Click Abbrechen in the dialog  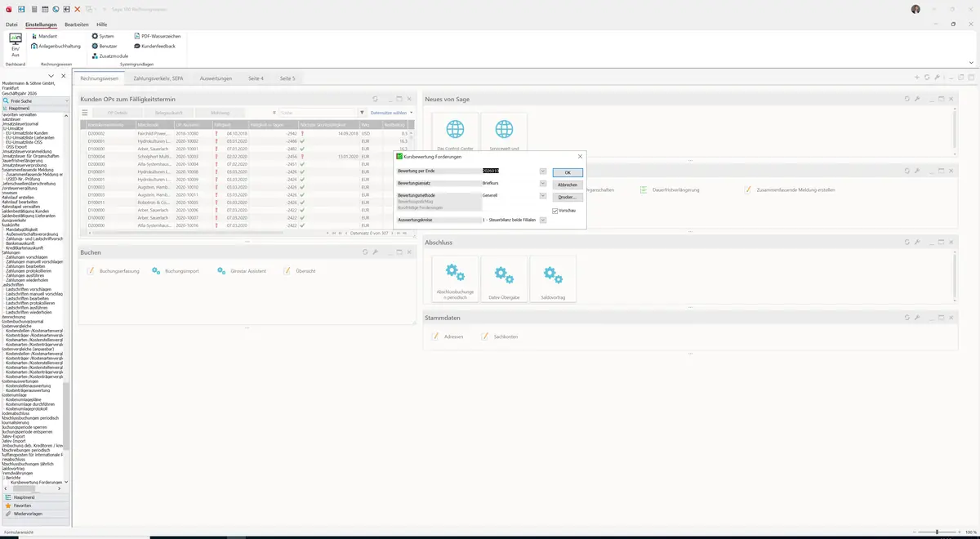click(568, 185)
